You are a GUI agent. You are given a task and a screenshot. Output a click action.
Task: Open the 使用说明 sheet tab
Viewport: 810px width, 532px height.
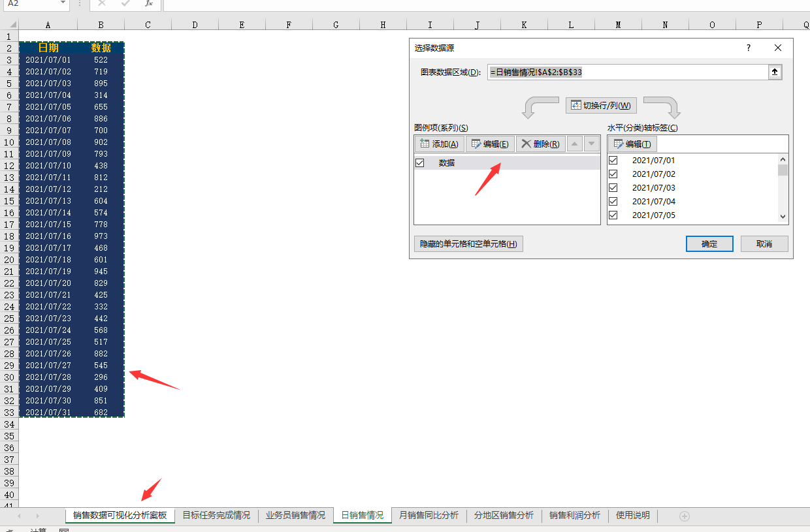tap(633, 515)
